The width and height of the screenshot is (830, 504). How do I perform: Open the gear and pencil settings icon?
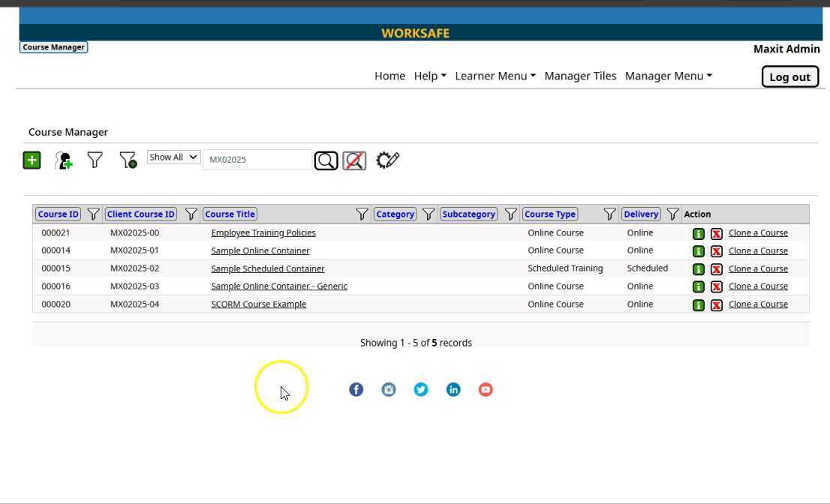[387, 160]
